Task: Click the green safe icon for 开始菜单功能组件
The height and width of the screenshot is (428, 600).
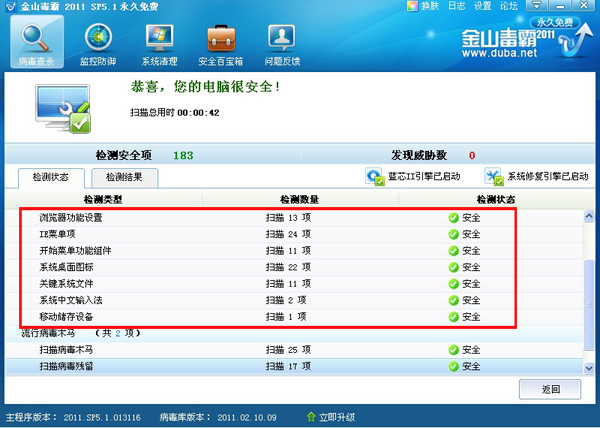Action: tap(454, 251)
